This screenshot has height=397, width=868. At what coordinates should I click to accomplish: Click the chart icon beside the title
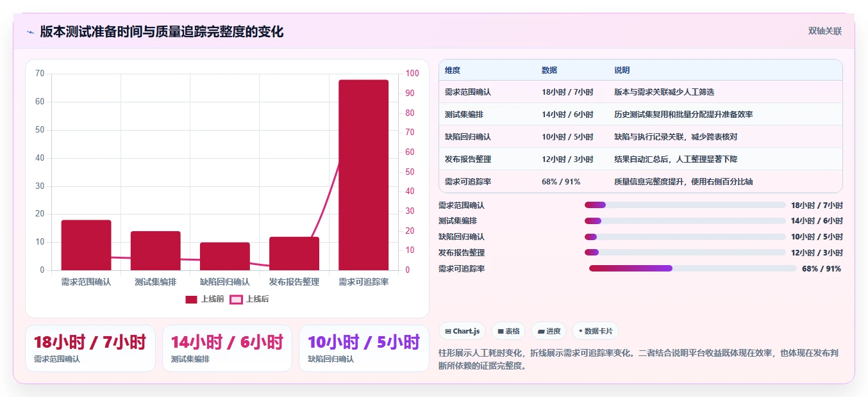[x=30, y=32]
